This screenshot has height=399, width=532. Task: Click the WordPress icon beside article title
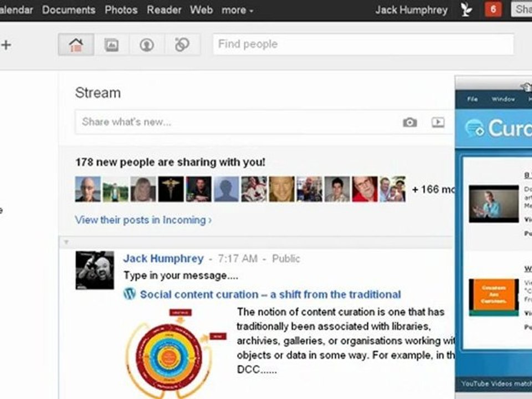(x=129, y=294)
